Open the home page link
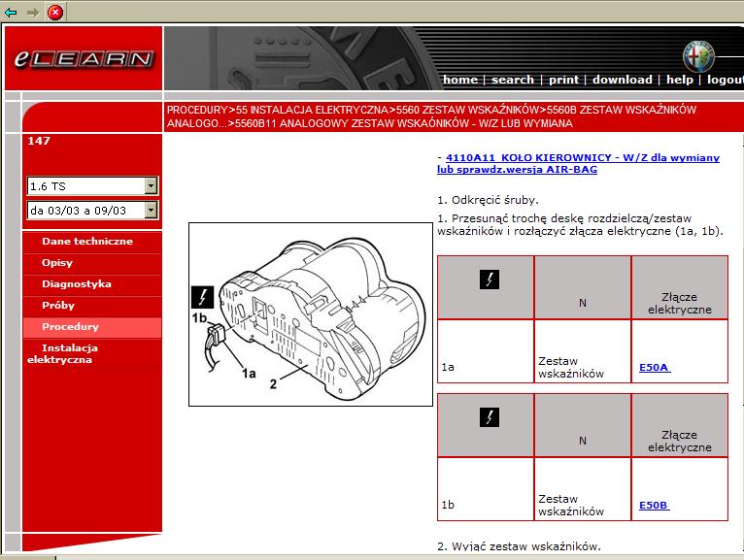Viewport: 744px width, 560px height. click(x=460, y=80)
